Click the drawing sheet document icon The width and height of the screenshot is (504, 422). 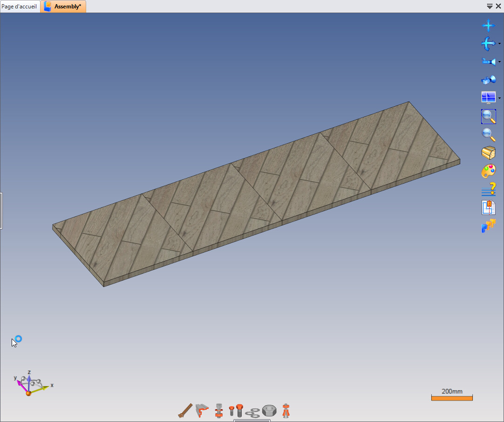tap(489, 208)
